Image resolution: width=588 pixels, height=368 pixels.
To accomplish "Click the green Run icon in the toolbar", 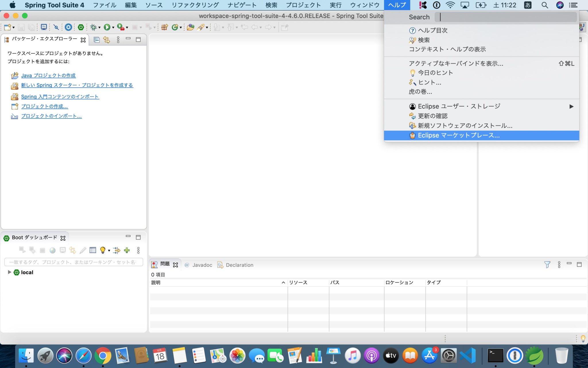I will (107, 27).
